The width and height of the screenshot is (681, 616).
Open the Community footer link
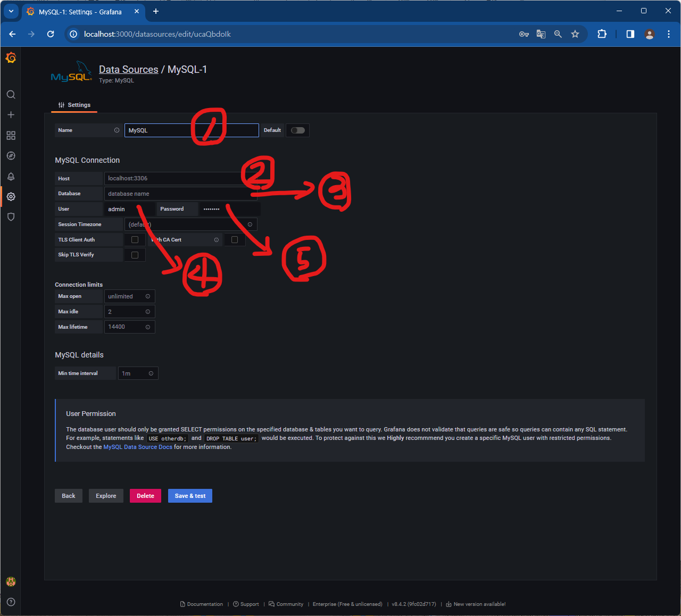(x=286, y=604)
